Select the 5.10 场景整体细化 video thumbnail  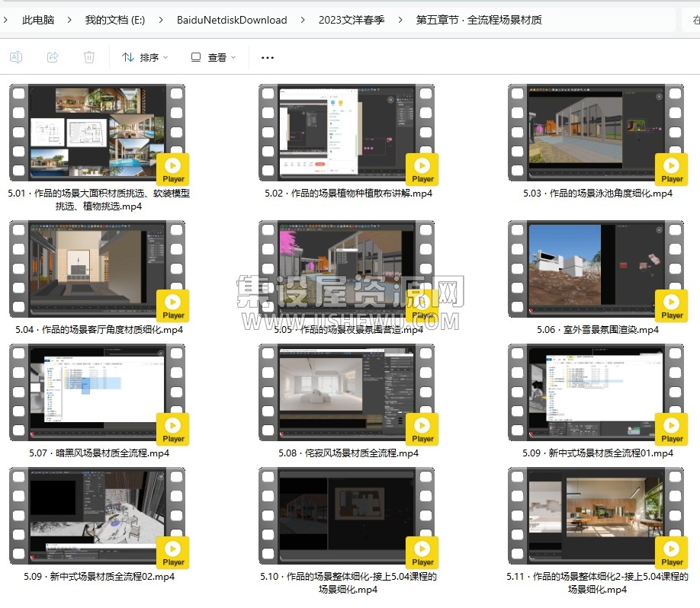pyautogui.click(x=346, y=516)
